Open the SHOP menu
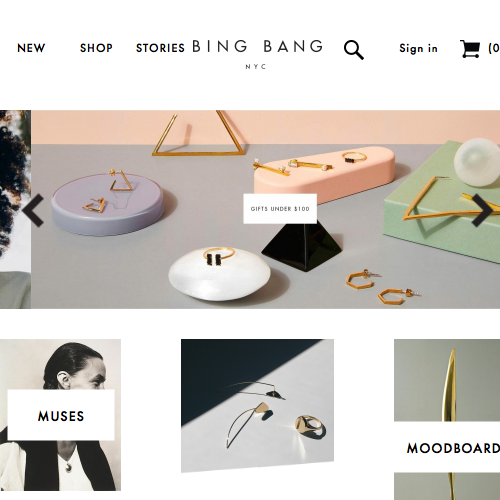 [96, 48]
